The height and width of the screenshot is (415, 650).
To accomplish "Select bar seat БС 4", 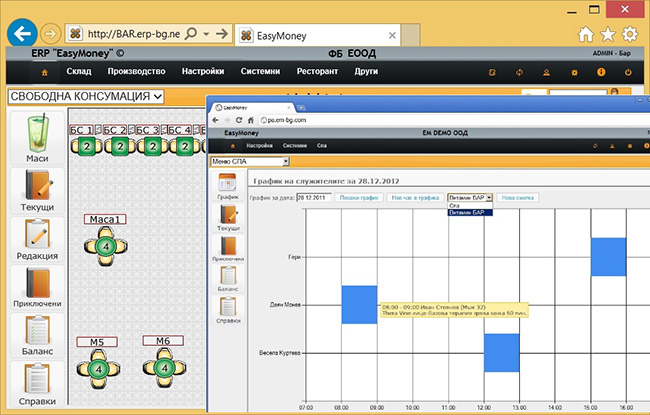I will tap(185, 146).
